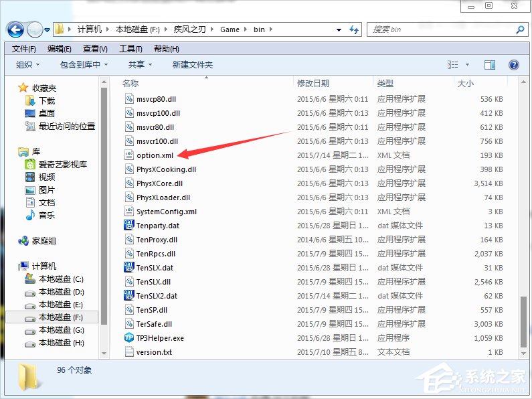Click the sidebar scroll-down arrow
The height and width of the screenshot is (399, 532).
point(104,353)
